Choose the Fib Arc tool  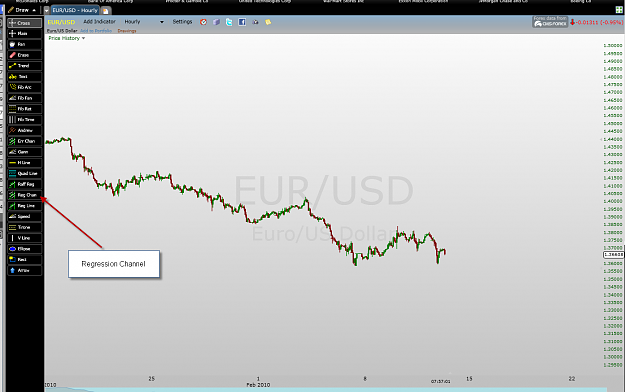pos(24,87)
